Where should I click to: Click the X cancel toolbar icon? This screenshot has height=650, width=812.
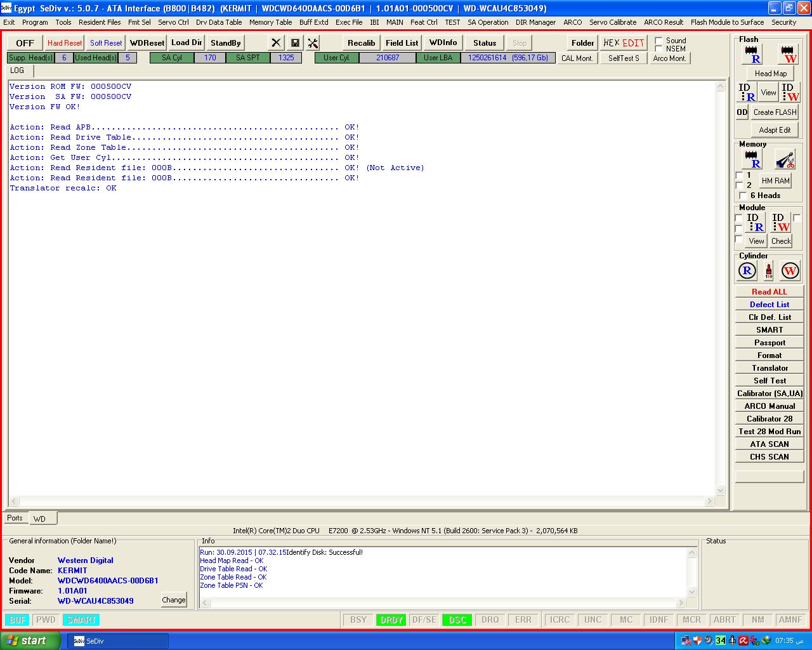pos(276,43)
